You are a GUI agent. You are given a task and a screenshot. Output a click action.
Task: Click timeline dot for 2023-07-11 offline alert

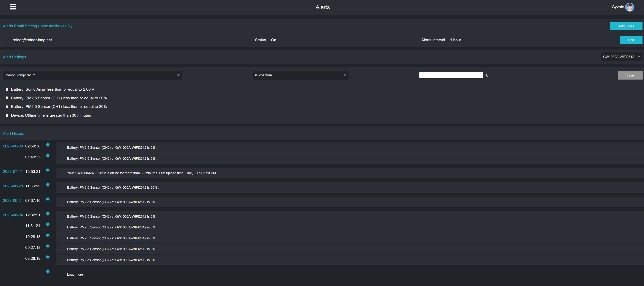[48, 170]
